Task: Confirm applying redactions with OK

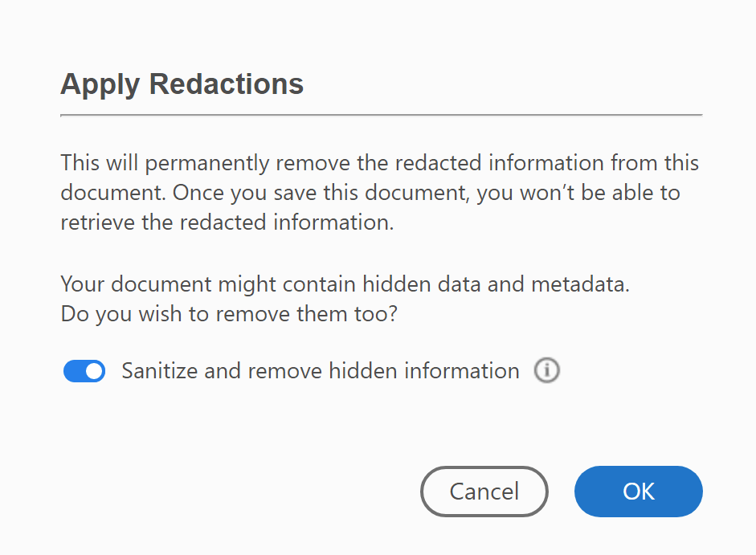Action: [638, 491]
